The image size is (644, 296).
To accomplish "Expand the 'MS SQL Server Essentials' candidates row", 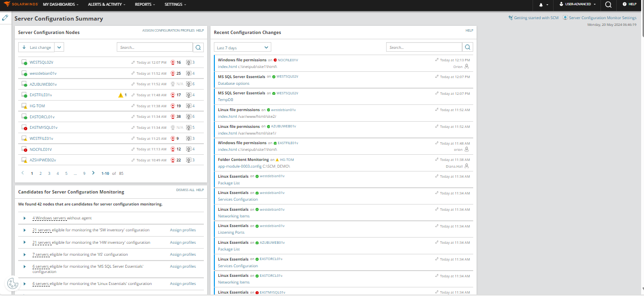I will (x=24, y=266).
